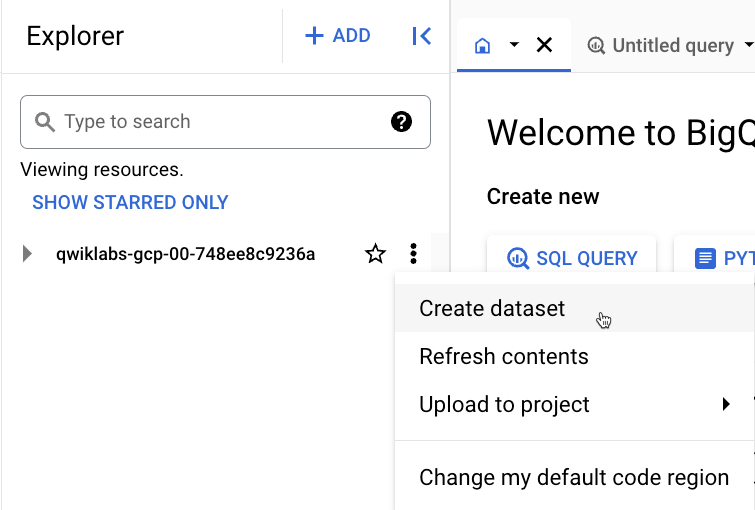Click the Type to search input field
The width and height of the screenshot is (755, 510).
(x=220, y=122)
